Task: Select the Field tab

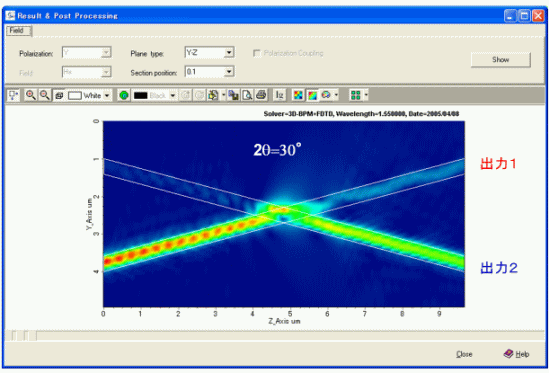Action: pyautogui.click(x=18, y=30)
